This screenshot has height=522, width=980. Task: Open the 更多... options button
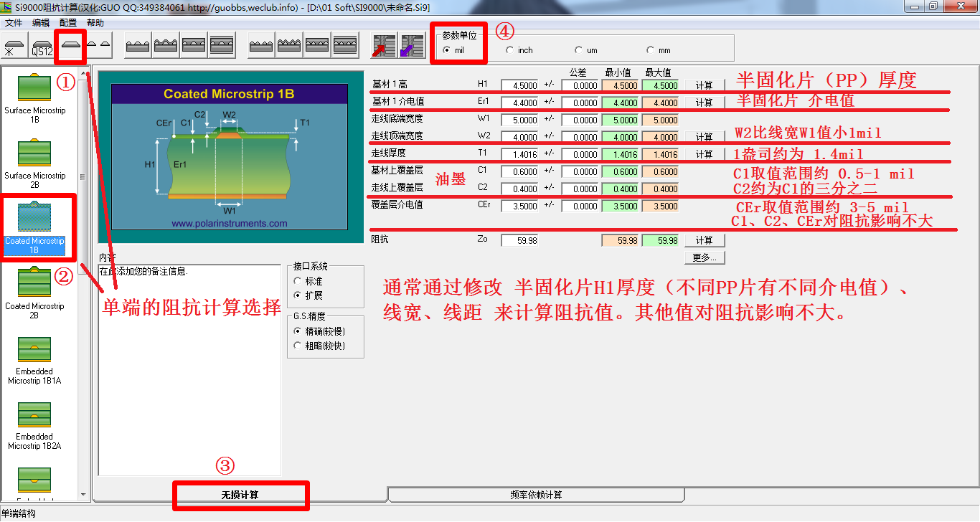pyautogui.click(x=705, y=257)
